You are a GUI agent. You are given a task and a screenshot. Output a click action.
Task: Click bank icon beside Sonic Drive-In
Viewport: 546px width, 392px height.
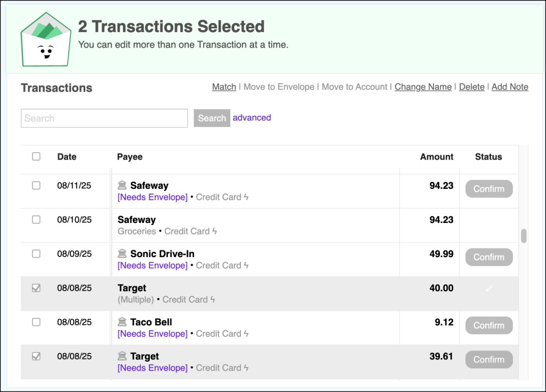click(122, 253)
